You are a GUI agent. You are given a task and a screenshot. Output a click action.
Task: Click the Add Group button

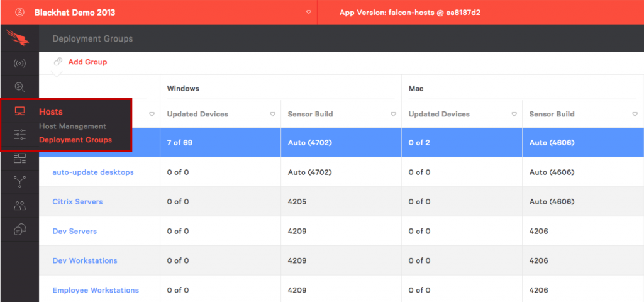[87, 62]
